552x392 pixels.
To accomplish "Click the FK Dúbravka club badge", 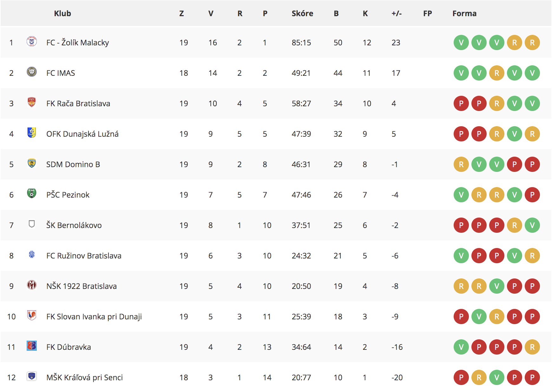I will pyautogui.click(x=32, y=346).
